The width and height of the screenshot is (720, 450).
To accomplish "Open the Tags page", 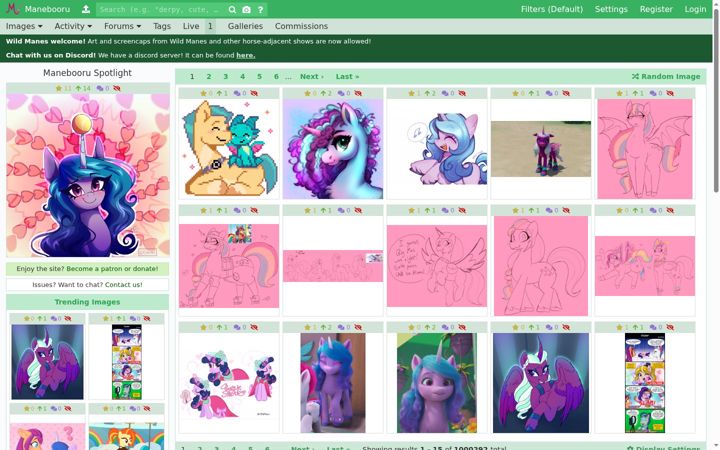I will pos(162,26).
